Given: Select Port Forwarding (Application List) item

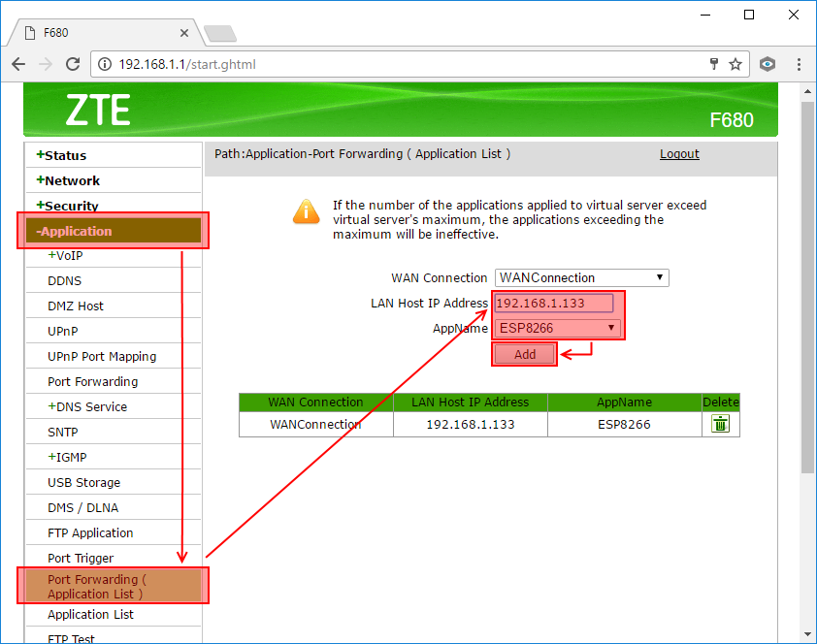Looking at the screenshot, I should 114,586.
